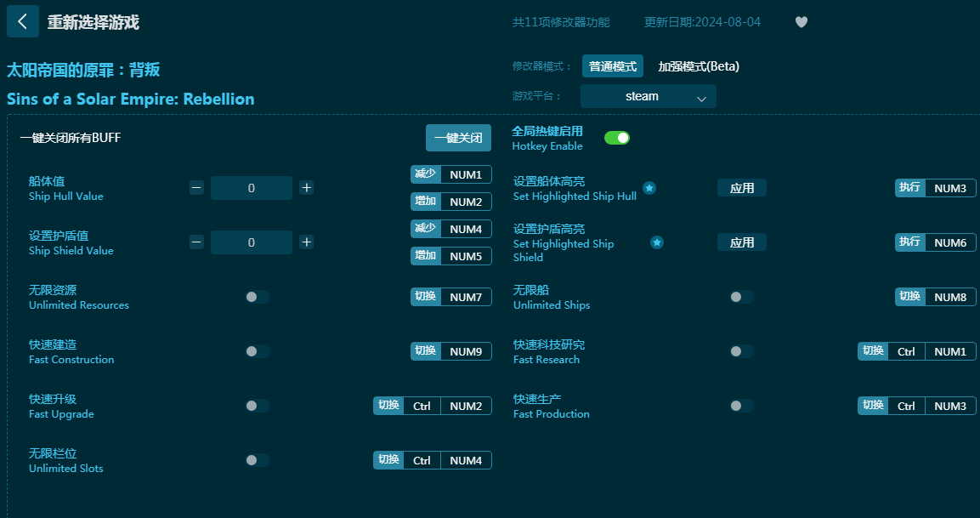Click the 太阳帝国的原罪：背叛 title
The width and height of the screenshot is (980, 518).
(x=83, y=70)
